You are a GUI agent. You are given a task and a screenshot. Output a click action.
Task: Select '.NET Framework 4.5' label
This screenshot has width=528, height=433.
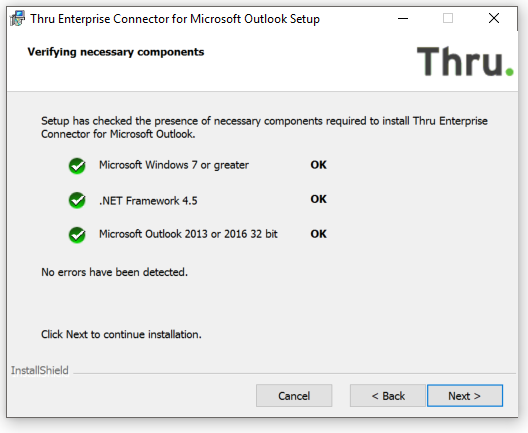[x=148, y=201]
